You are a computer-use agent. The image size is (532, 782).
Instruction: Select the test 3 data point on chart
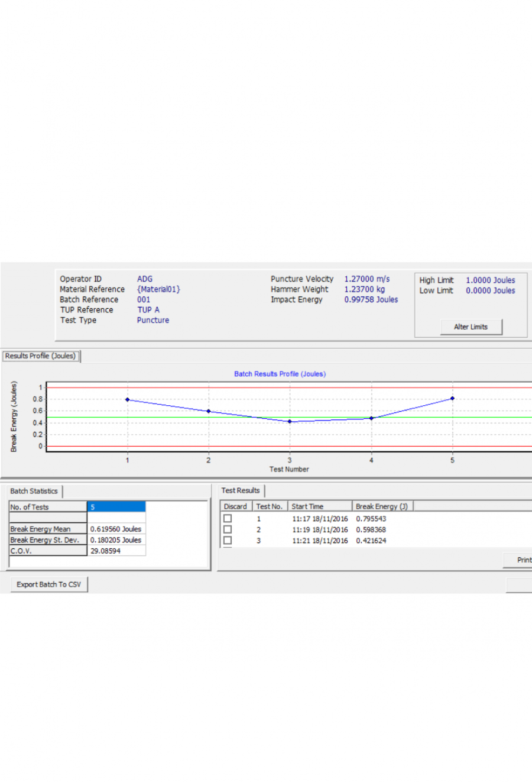coord(290,422)
